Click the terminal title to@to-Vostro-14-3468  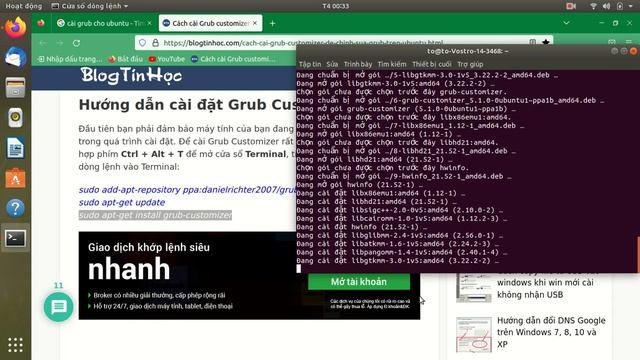(x=467, y=51)
